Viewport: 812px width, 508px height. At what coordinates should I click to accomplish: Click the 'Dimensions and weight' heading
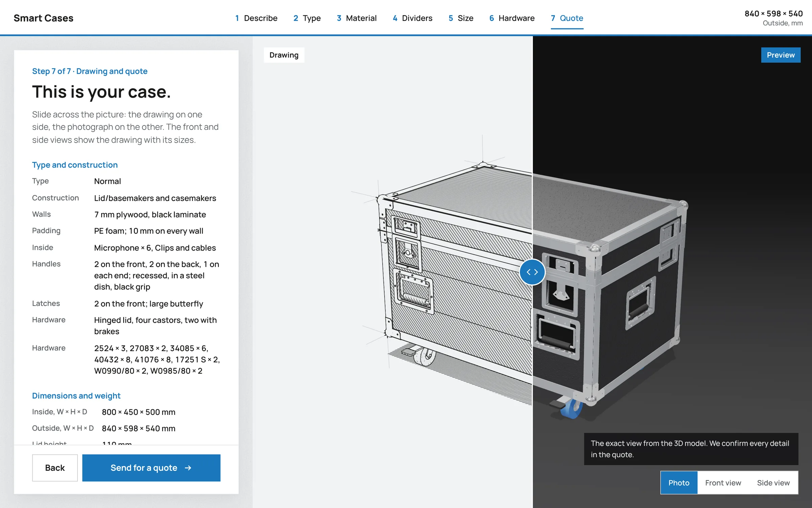click(x=76, y=396)
